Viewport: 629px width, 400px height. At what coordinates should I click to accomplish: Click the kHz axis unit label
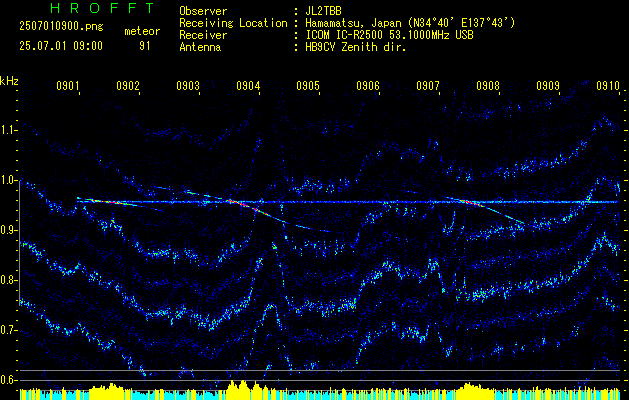point(9,81)
